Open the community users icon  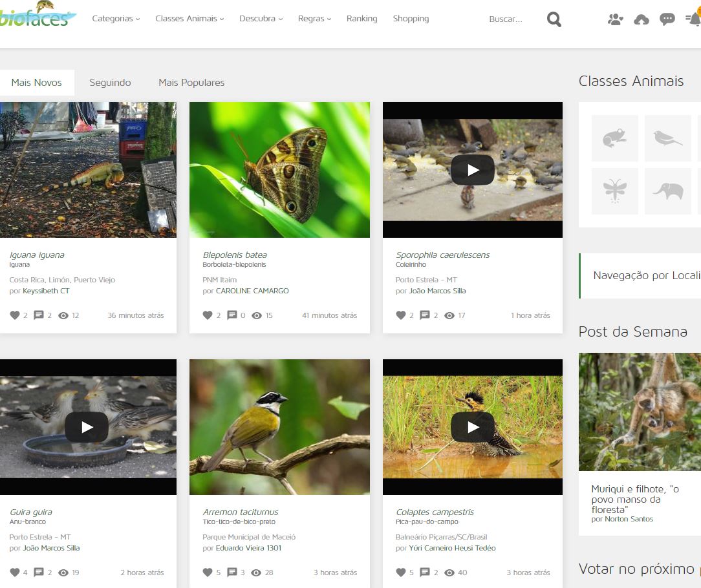(615, 19)
